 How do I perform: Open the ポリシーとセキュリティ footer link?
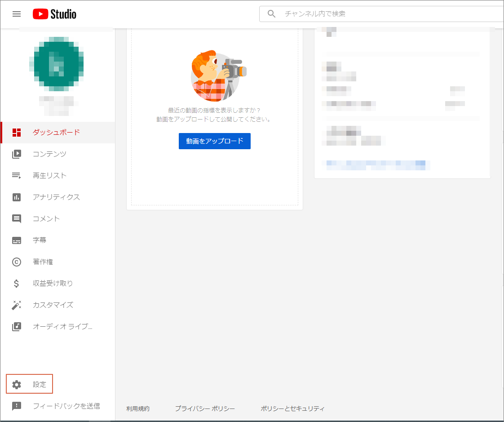292,409
